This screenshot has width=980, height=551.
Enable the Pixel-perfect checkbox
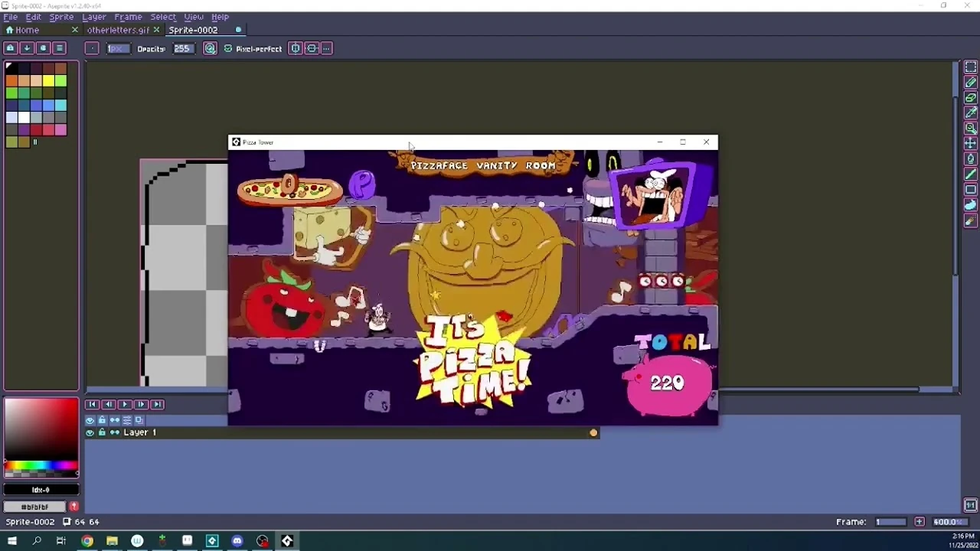click(x=228, y=48)
